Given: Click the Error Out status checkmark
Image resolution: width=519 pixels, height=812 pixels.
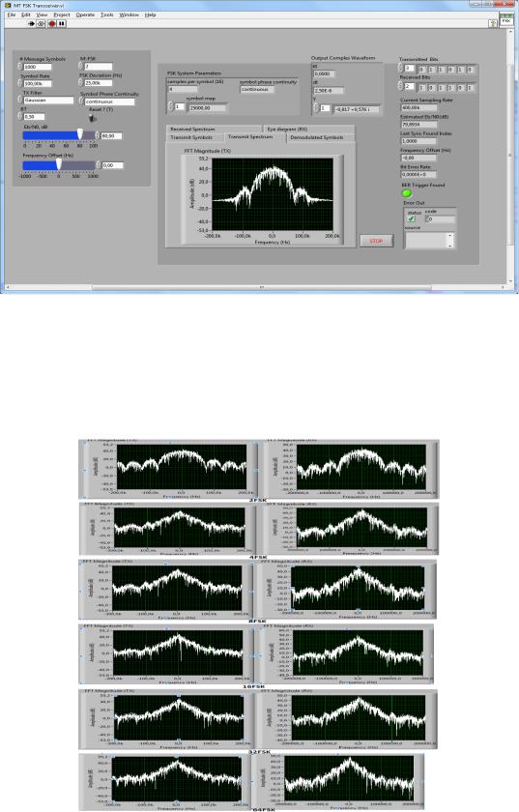Looking at the screenshot, I should pyautogui.click(x=412, y=219).
